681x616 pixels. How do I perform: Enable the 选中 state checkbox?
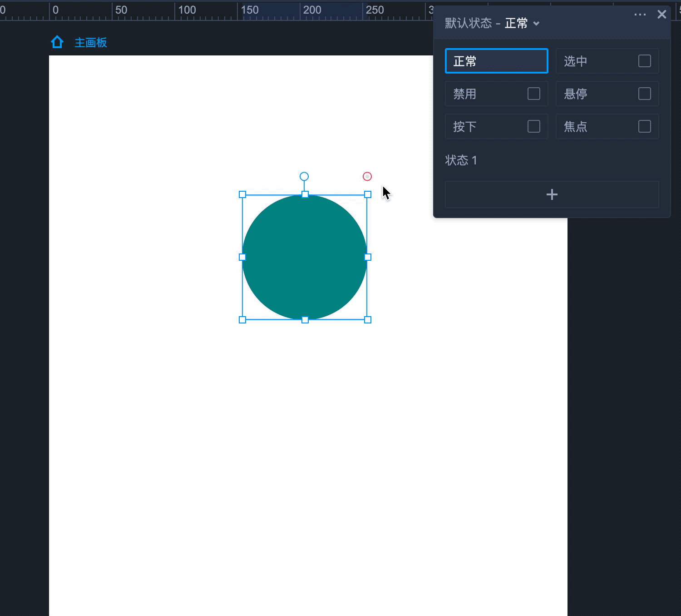(644, 61)
